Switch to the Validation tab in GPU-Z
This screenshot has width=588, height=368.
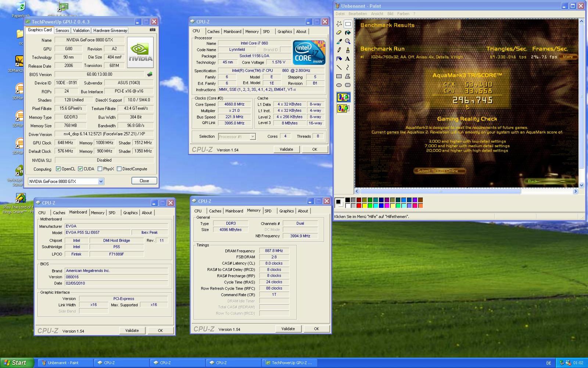(x=81, y=31)
